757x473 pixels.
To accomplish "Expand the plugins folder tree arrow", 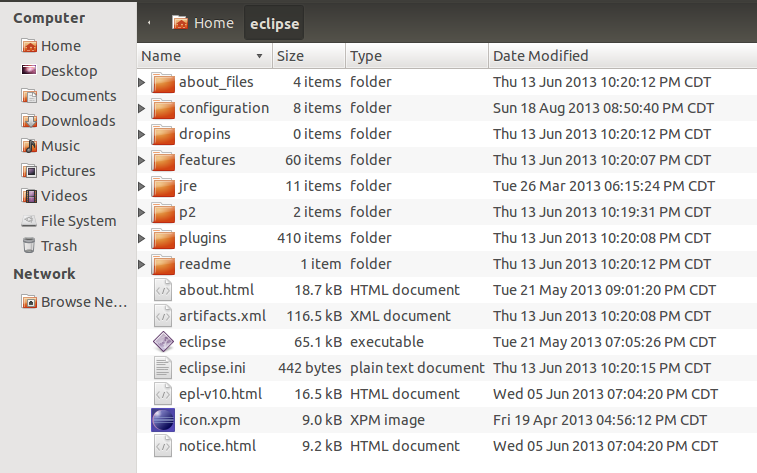I will click(142, 238).
